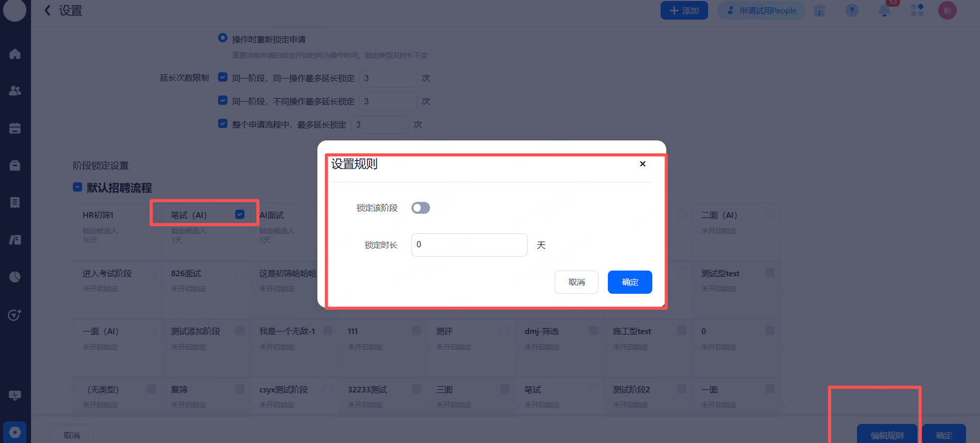Collapse the 默认招聘流程 section
This screenshot has width=980, height=443.
78,187
